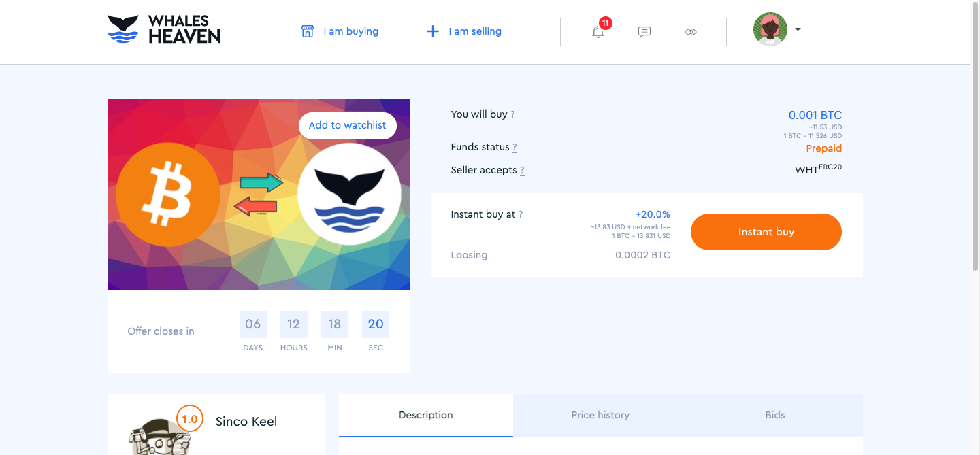Show help tooltip for Instant buy at

click(x=521, y=215)
